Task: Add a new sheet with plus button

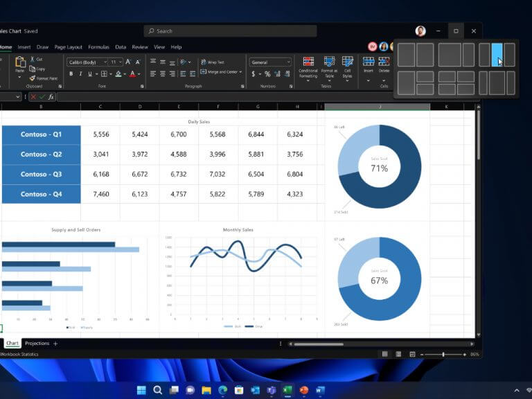Action: point(55,344)
